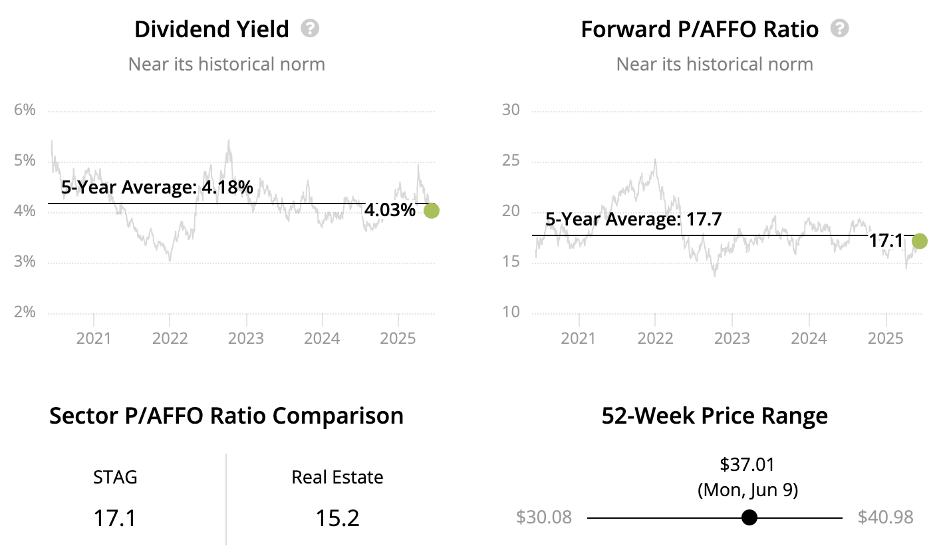Screen dimensions: 939x560
Task: Click the 17.1 current ratio chart label
Action: click(886, 241)
